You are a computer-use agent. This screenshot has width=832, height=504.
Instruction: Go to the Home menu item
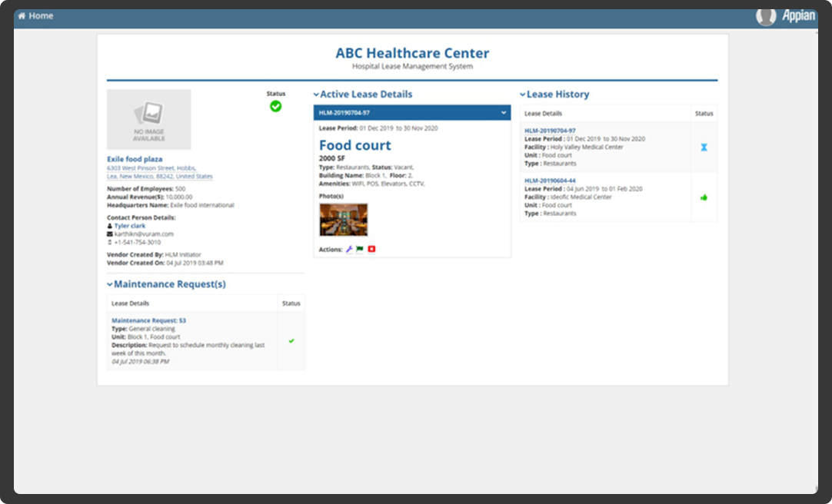[x=35, y=16]
